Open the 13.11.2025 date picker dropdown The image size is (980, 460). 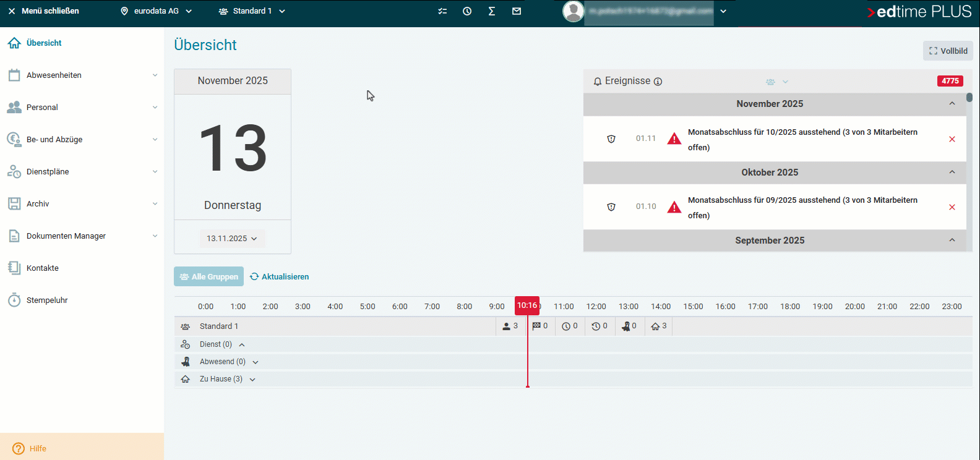(232, 239)
